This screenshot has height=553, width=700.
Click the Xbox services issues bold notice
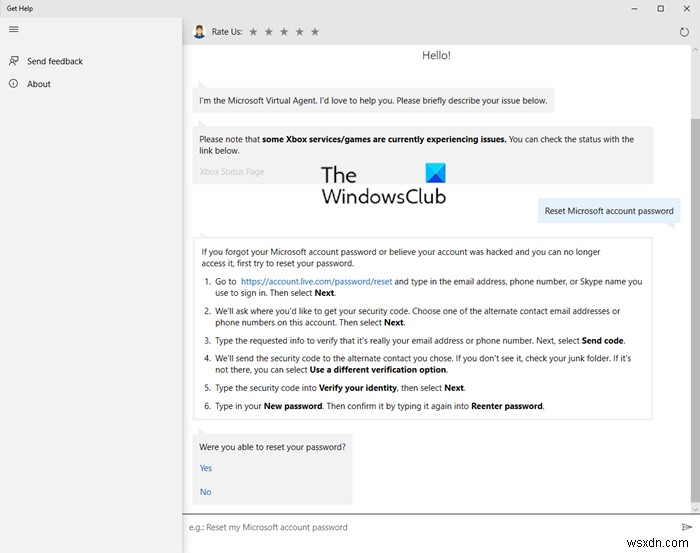[x=384, y=139]
